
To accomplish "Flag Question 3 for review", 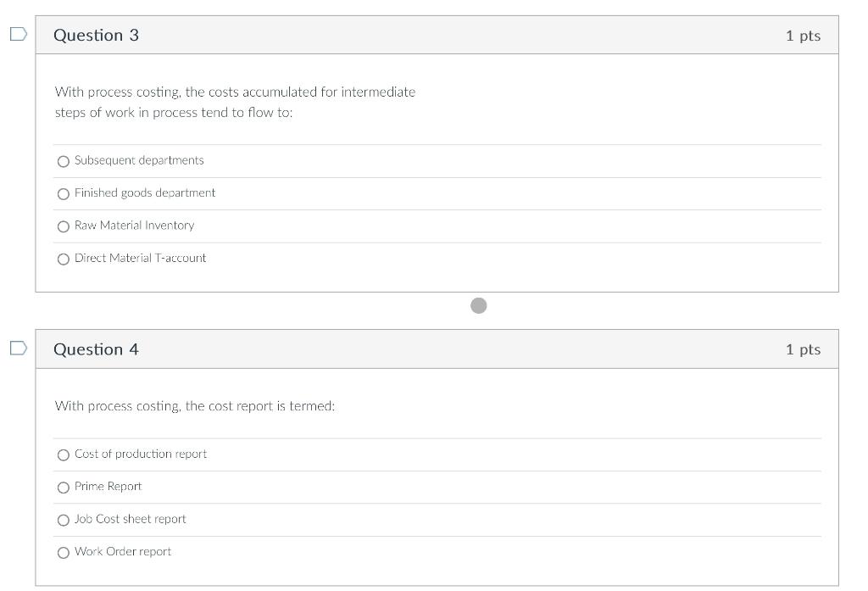I will (18, 35).
